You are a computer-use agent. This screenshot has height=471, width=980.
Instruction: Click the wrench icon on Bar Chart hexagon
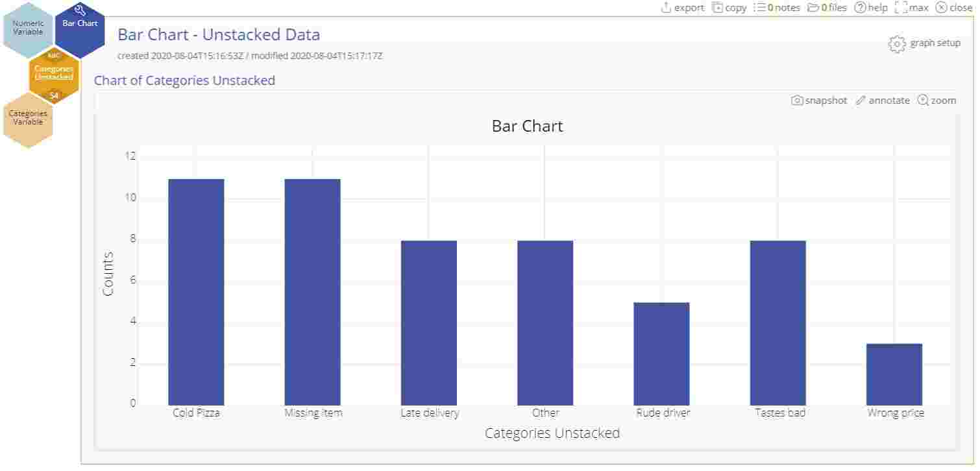coord(80,9)
